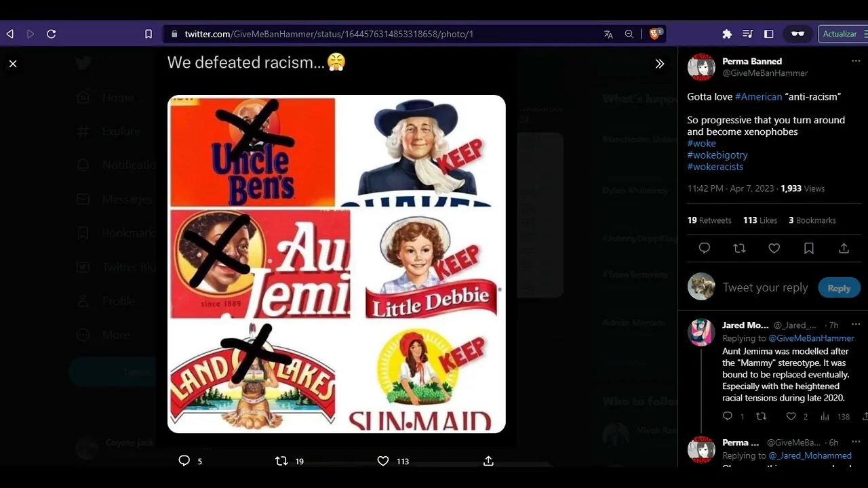The height and width of the screenshot is (488, 868).
Task: Click the heart like icon in the tweet action row
Action: (x=774, y=249)
